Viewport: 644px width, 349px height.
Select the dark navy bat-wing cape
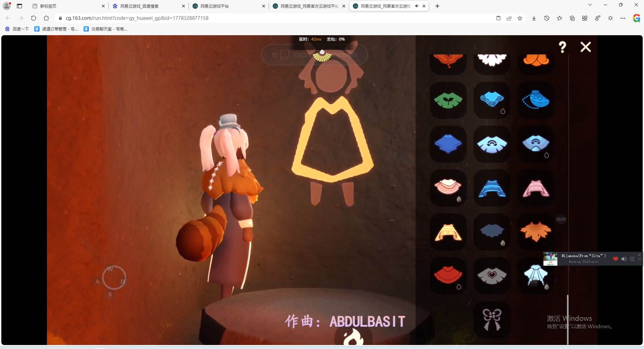pos(492,232)
